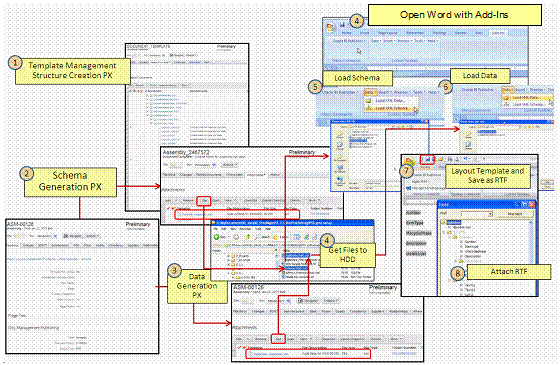Click Back button in Explorer window
The image size is (560, 365).
pos(219,237)
